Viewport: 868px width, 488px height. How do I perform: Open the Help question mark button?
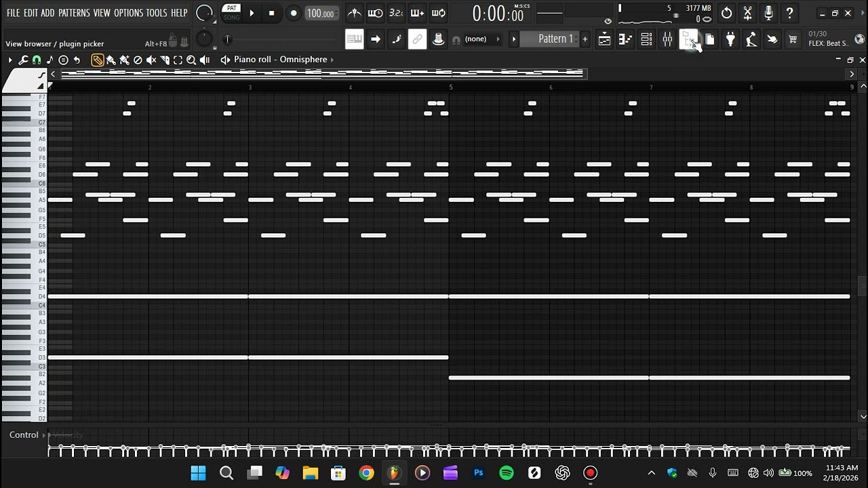tap(789, 13)
